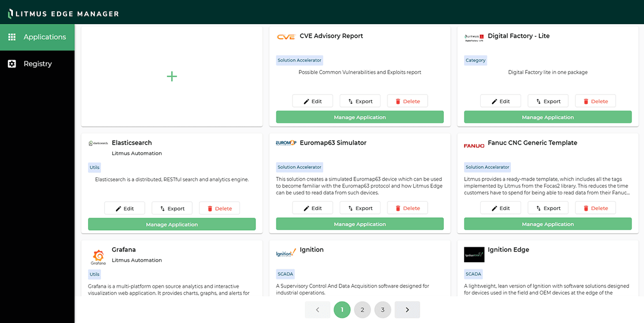Click the Grafana flame logo icon
Viewport: 644px width, 323px height.
point(98,257)
